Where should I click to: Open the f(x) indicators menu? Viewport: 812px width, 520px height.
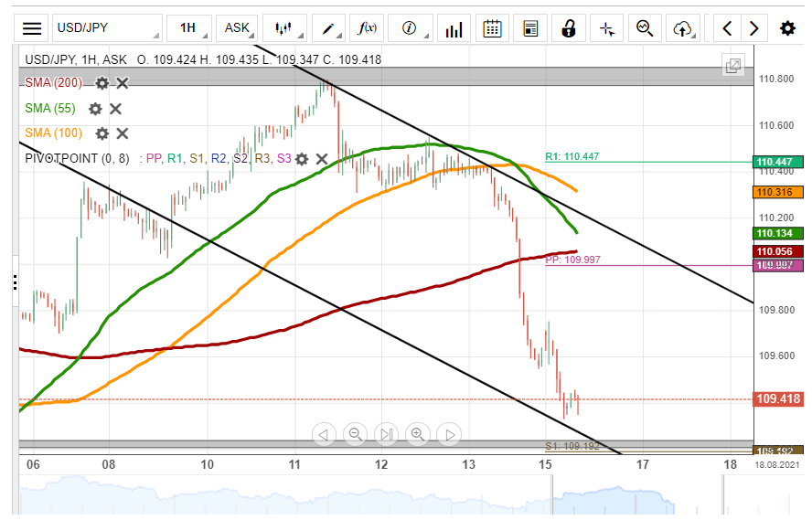(x=368, y=28)
